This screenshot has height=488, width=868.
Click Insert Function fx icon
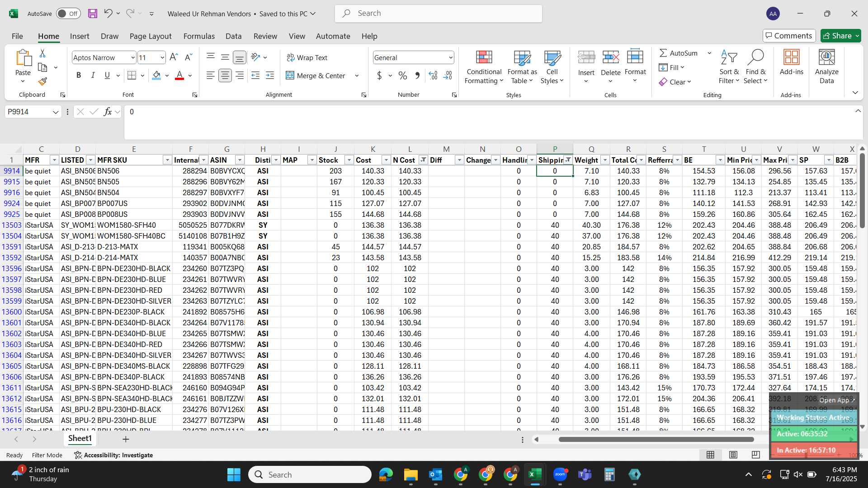point(108,112)
